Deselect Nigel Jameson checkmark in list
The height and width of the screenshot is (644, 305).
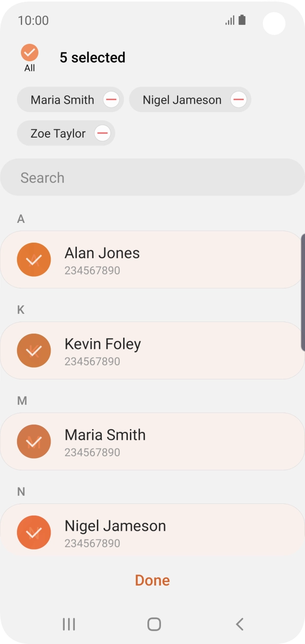click(34, 533)
